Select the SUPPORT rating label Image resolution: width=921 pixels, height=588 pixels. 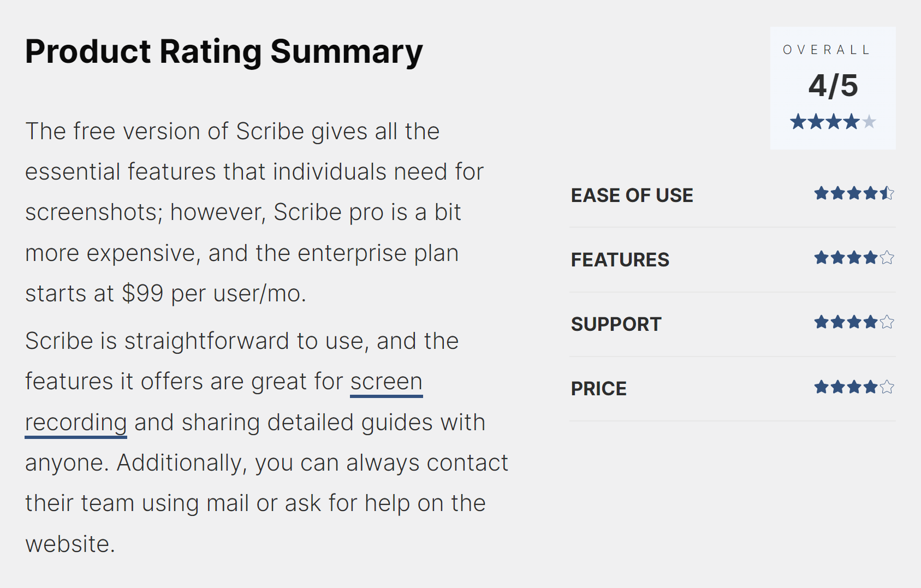click(616, 324)
